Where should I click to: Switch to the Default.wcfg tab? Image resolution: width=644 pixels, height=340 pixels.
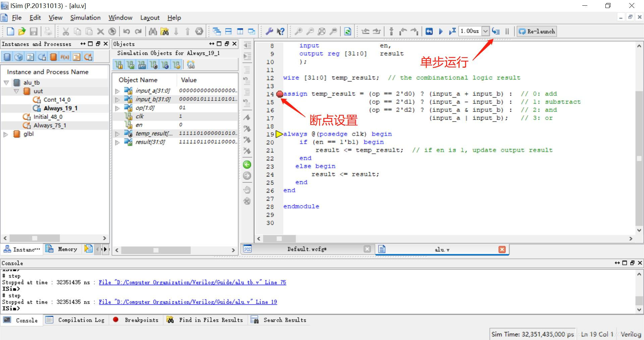coord(307,249)
